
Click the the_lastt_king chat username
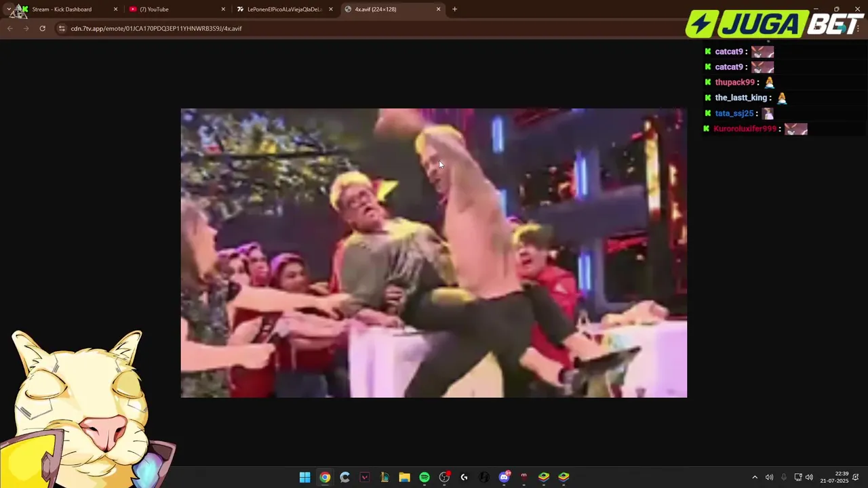741,98
